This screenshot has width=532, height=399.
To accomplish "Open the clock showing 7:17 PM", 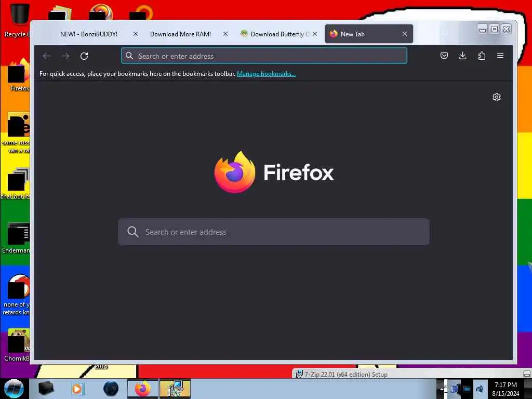I will click(506, 389).
